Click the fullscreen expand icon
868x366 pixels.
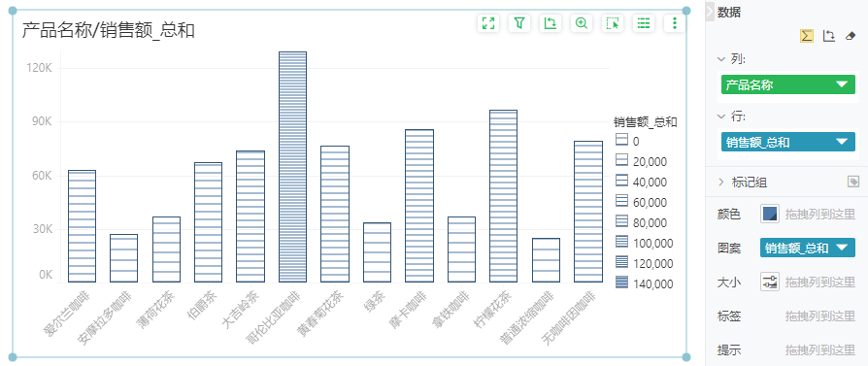point(487,22)
